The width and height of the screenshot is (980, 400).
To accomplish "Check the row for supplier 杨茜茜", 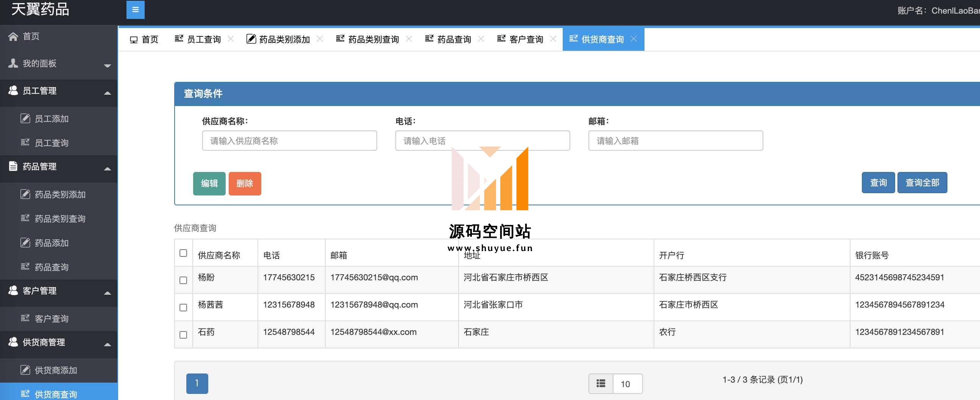I will pos(183,308).
